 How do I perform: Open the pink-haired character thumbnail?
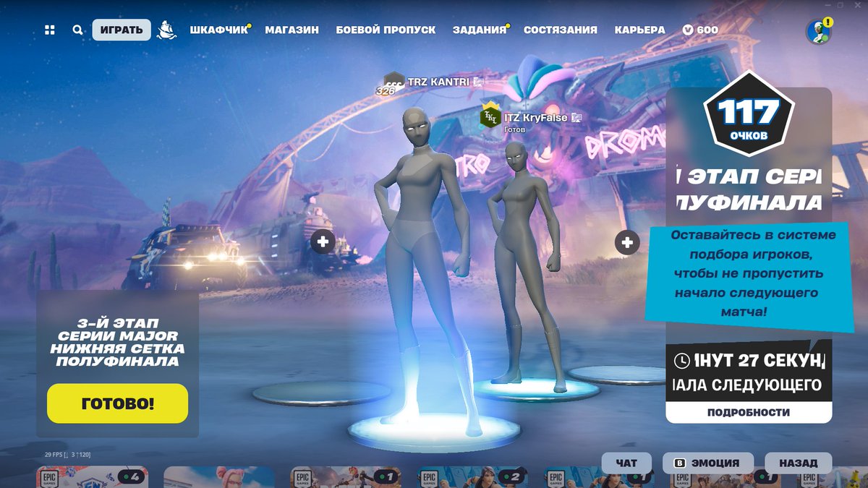pos(219,477)
